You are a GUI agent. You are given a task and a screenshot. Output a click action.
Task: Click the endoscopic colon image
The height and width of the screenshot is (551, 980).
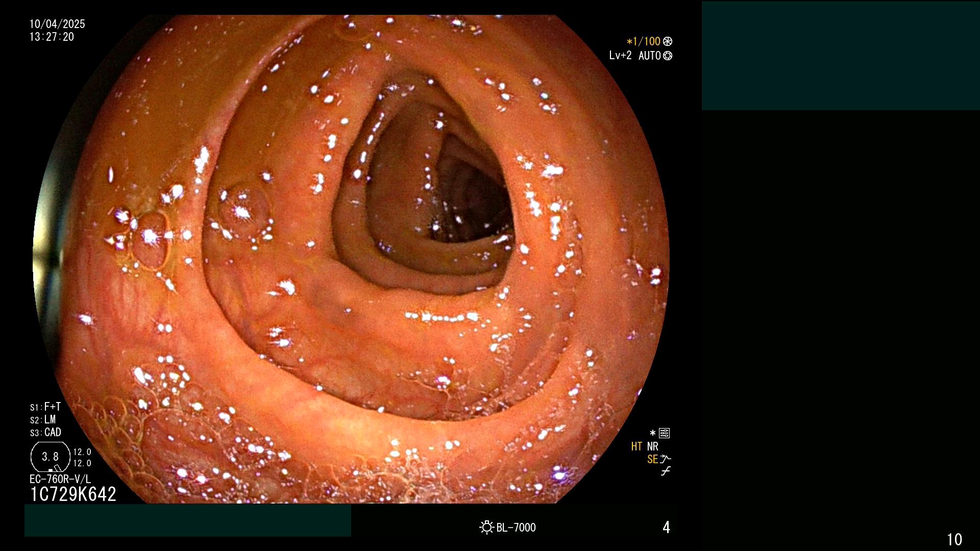351,259
